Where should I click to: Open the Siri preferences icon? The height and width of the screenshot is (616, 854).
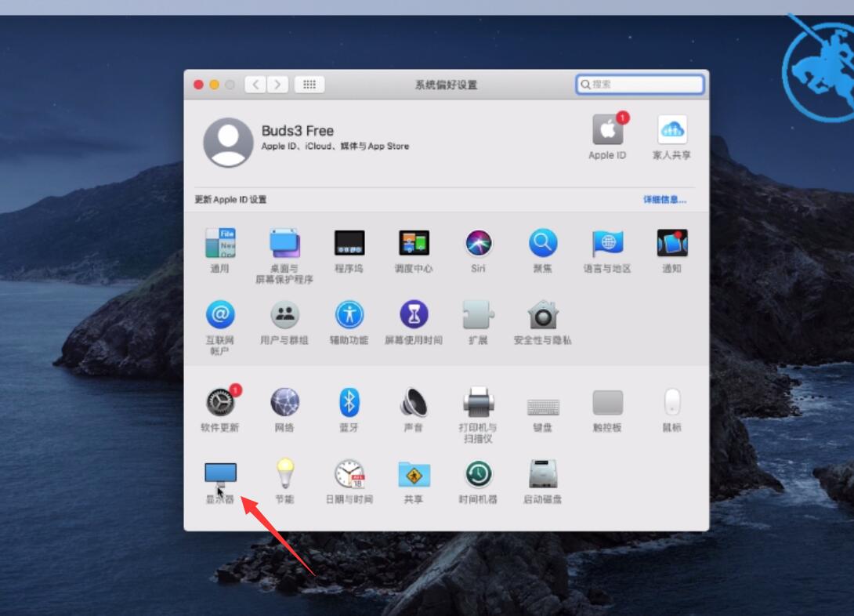click(x=478, y=244)
